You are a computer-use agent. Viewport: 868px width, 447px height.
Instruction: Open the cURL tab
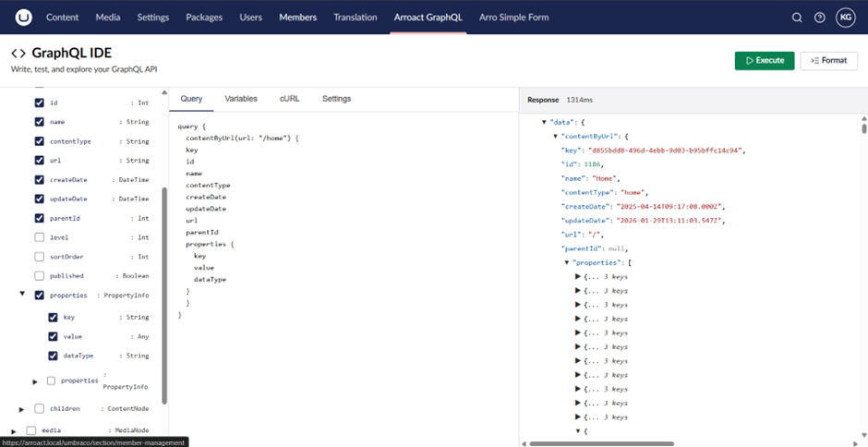[288, 99]
